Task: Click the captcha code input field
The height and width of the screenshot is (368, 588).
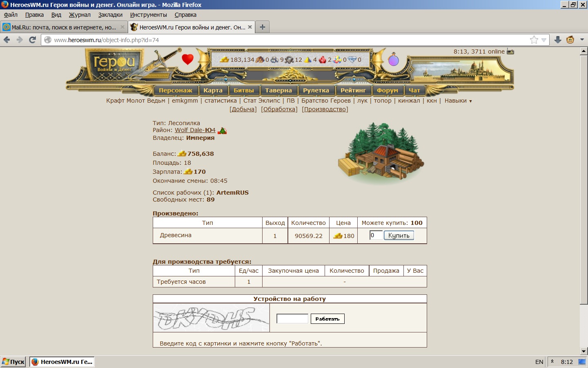Action: [292, 319]
